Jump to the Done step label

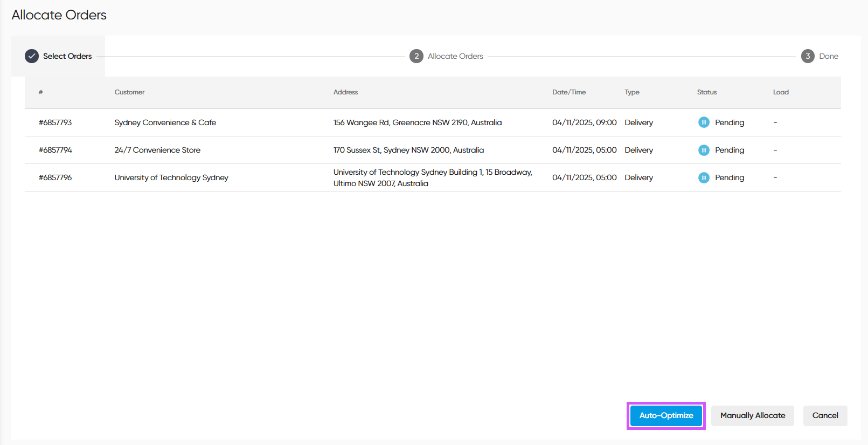pos(828,56)
